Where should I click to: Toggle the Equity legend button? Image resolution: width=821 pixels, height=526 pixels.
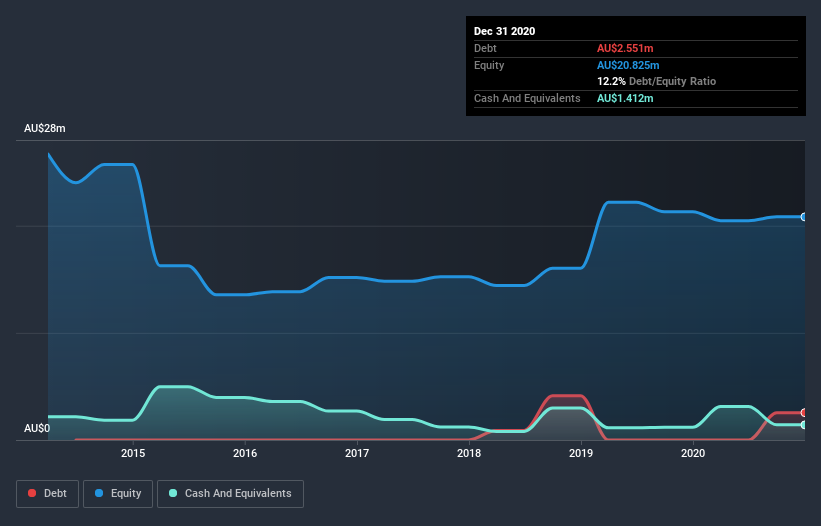[x=118, y=494]
